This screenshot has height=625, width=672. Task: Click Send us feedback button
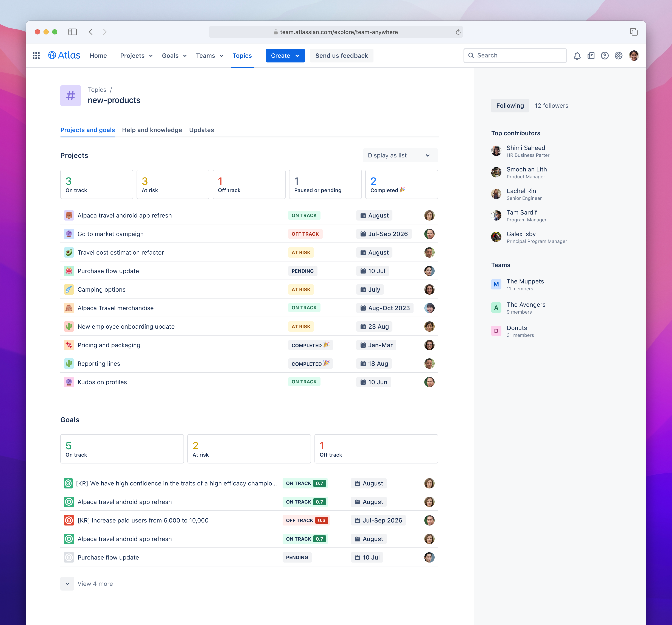pyautogui.click(x=341, y=55)
